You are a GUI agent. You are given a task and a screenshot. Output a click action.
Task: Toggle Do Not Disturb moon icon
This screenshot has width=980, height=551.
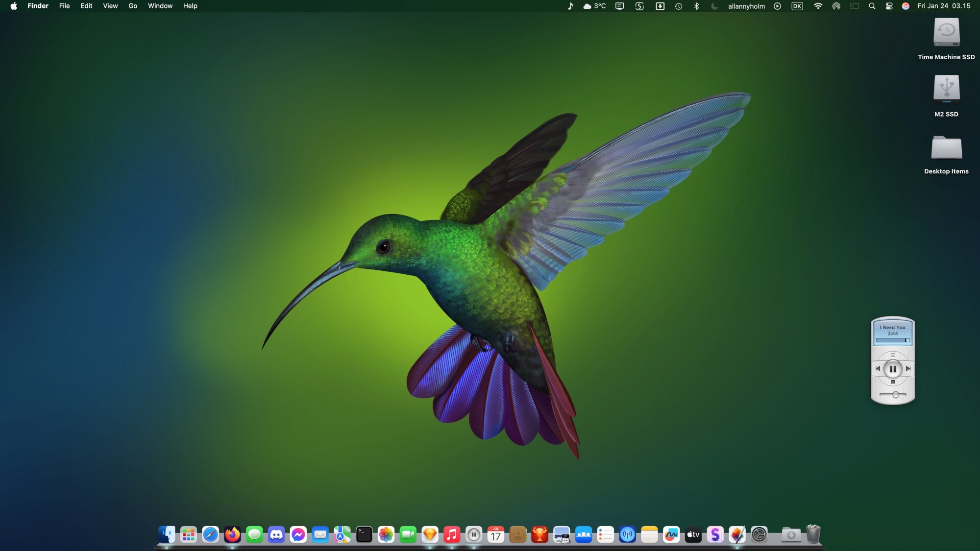pos(714,6)
